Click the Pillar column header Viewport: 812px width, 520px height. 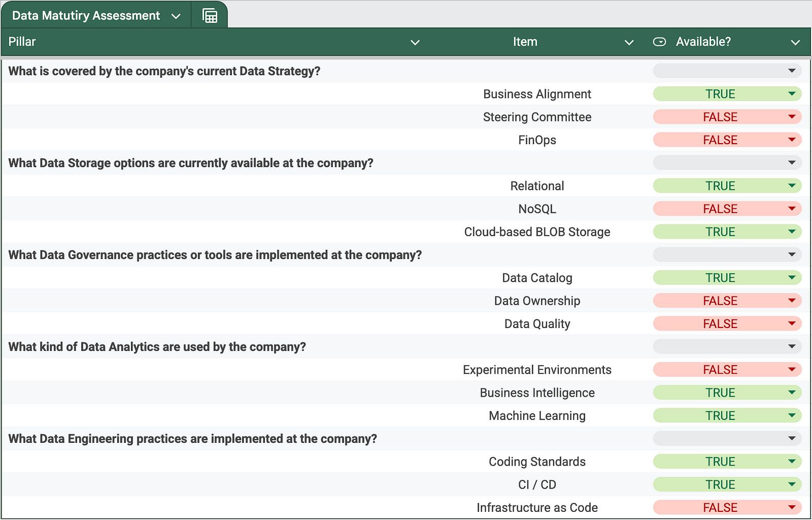22,42
